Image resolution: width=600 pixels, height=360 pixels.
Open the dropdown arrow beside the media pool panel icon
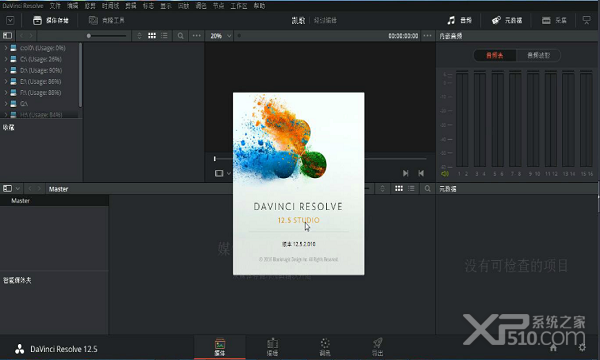[x=18, y=189]
